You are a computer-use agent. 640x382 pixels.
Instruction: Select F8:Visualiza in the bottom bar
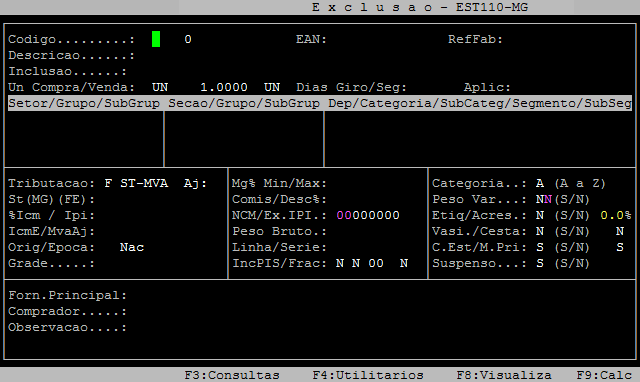point(504,375)
